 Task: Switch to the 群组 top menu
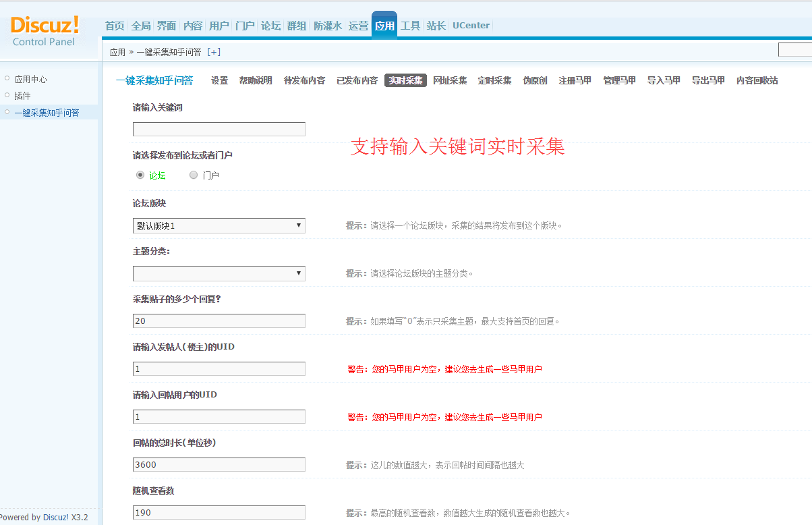pos(297,26)
